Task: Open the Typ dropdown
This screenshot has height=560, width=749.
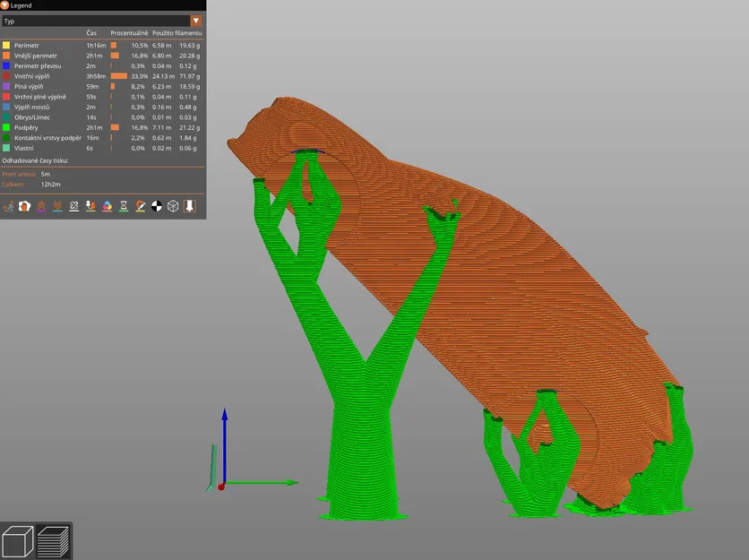Action: pos(196,20)
